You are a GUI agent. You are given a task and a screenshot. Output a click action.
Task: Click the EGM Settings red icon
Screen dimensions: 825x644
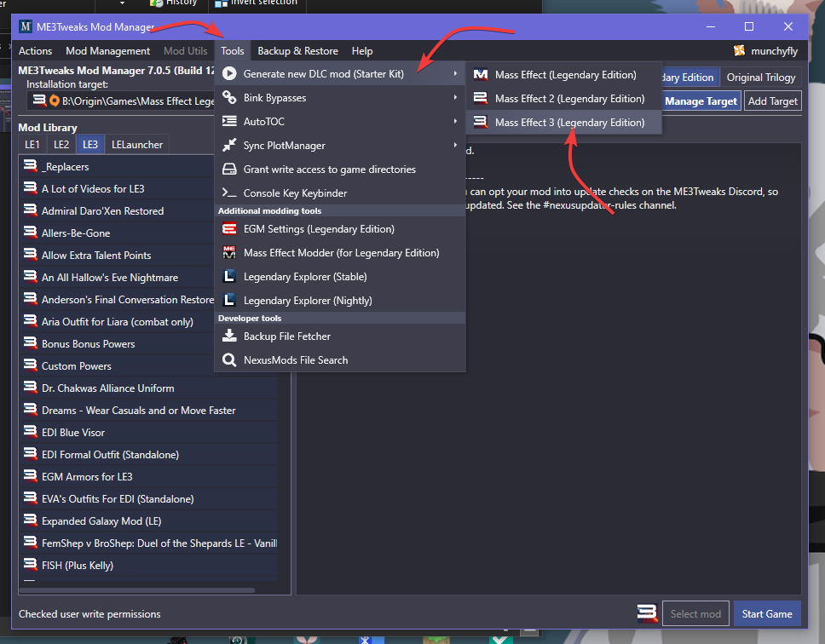click(229, 228)
